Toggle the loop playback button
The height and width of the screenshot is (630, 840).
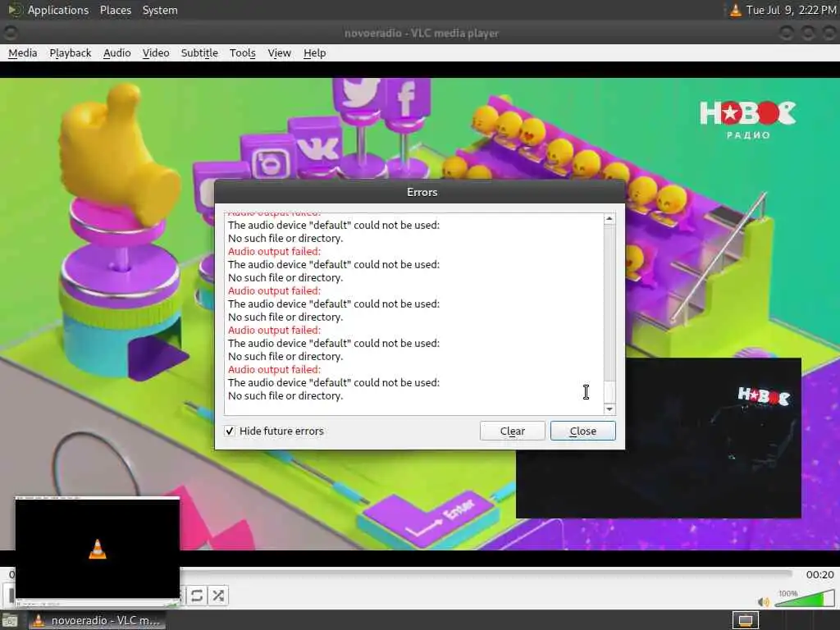(197, 596)
